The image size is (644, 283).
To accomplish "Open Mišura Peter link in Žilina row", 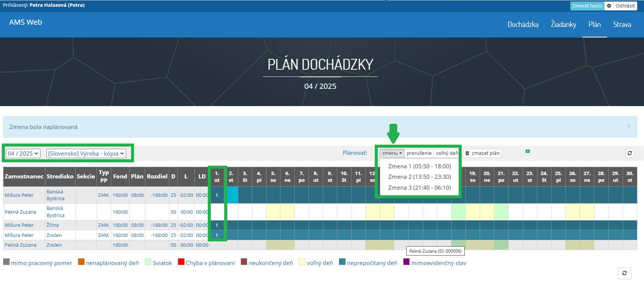I will [19, 225].
